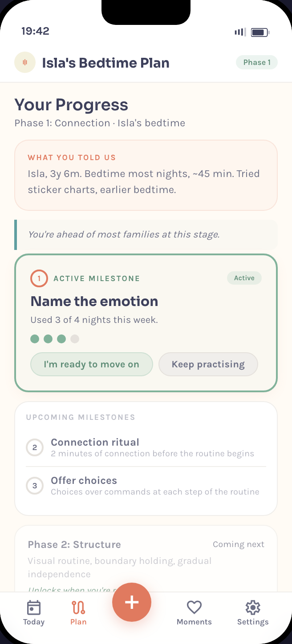Open Settings using the gear icon
The width and height of the screenshot is (292, 644).
coord(252,612)
